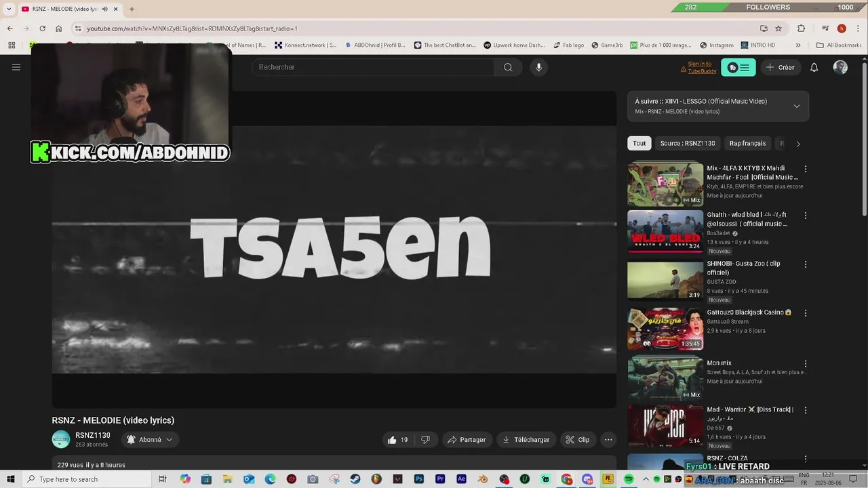The image size is (868, 488).
Task: Start voice search with microphone icon
Action: point(538,67)
